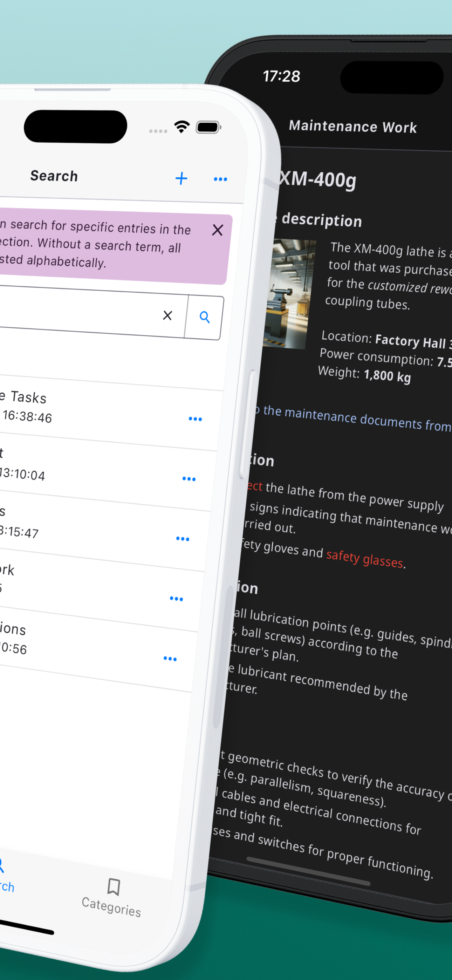Open the more options menu beside Search title
452x980 pixels.
click(220, 179)
